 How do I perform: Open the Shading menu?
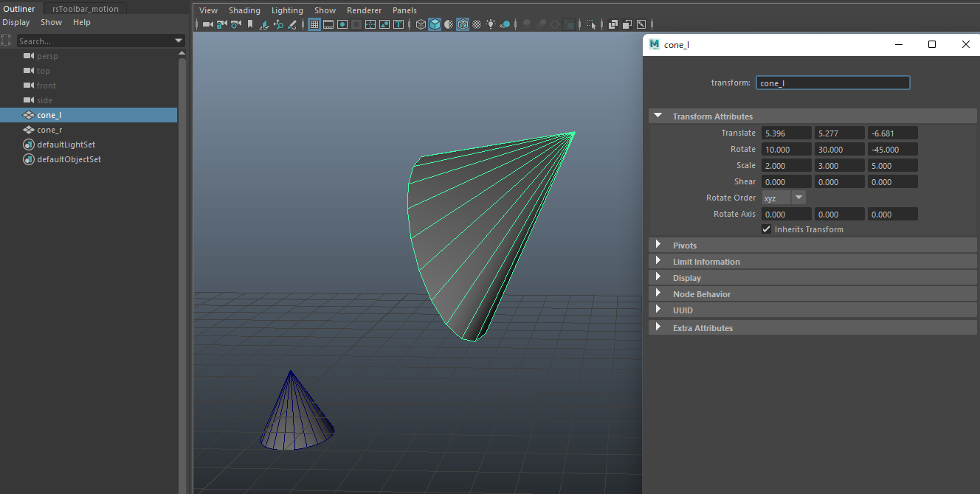(x=244, y=10)
